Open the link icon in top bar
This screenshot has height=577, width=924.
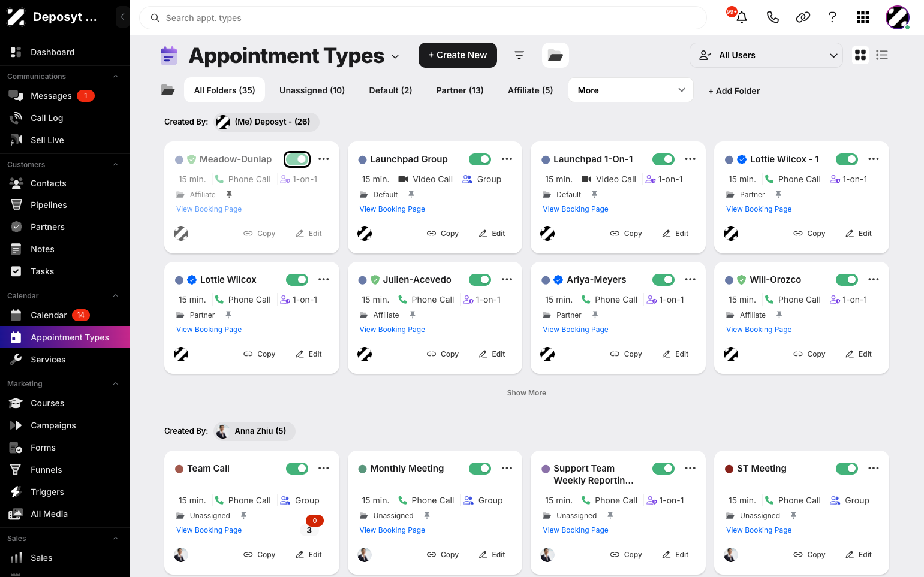pos(803,17)
